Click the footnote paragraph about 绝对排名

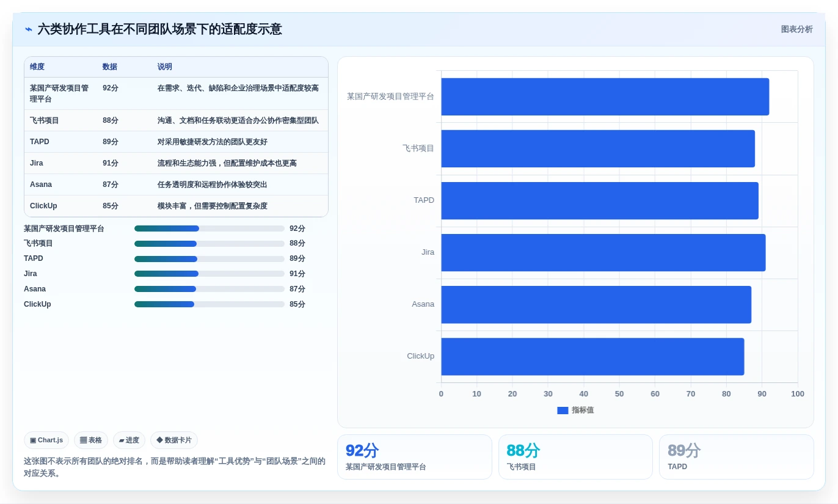pyautogui.click(x=175, y=467)
